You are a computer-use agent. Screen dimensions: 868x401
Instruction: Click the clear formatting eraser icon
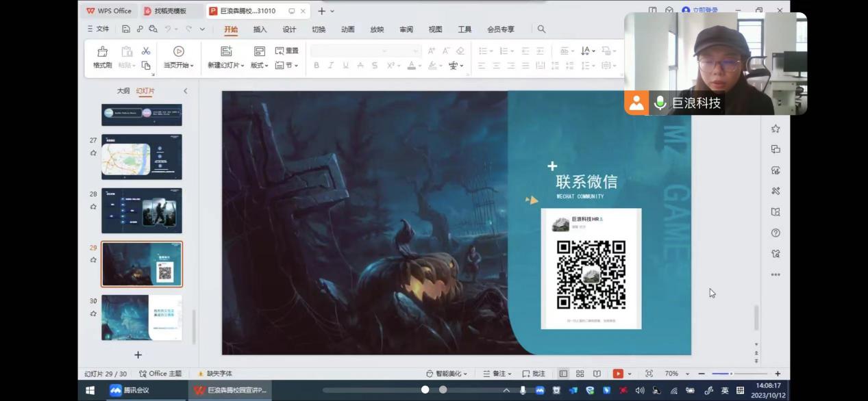coord(460,51)
